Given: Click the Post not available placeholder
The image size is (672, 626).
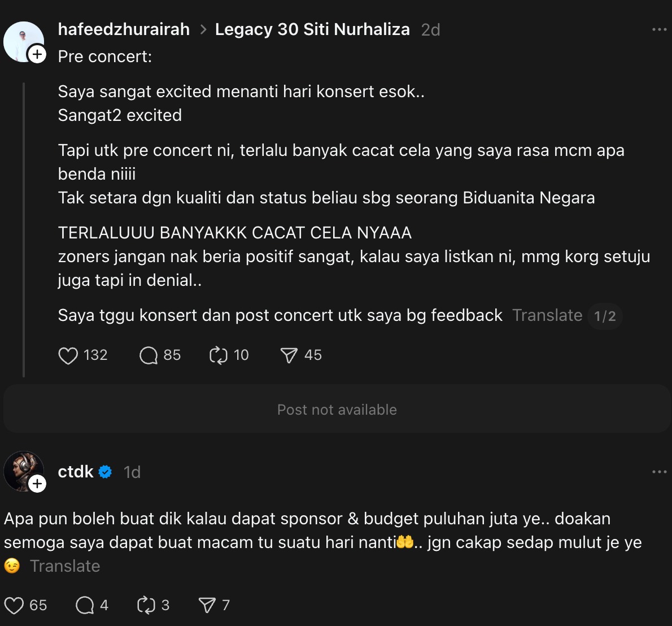Looking at the screenshot, I should [337, 410].
